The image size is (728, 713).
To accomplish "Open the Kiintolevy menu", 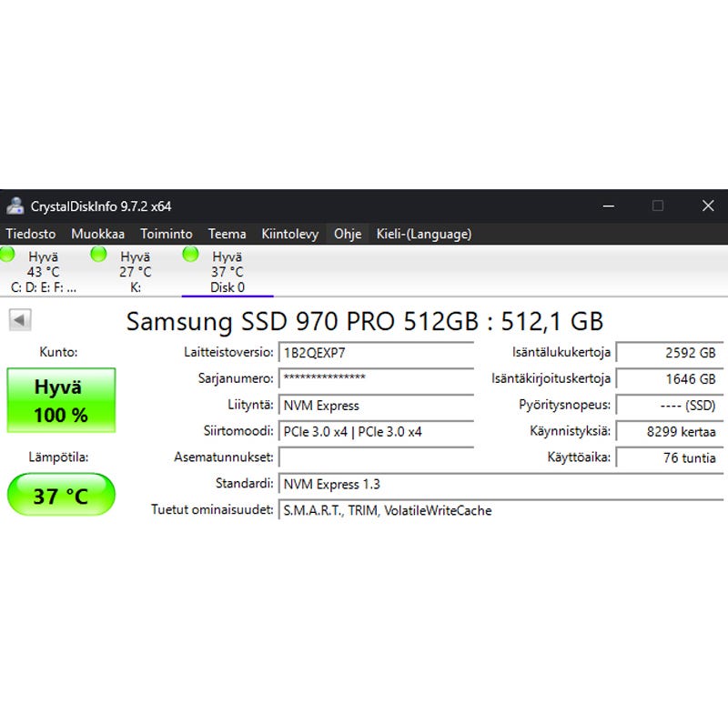I will [289, 234].
